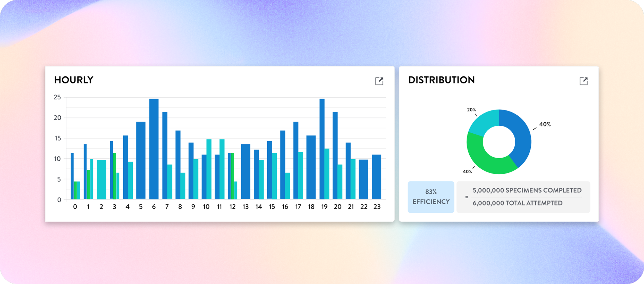Screen dimensions: 644x284
Task: Click the blue bar at hour 23
Action: (376, 177)
